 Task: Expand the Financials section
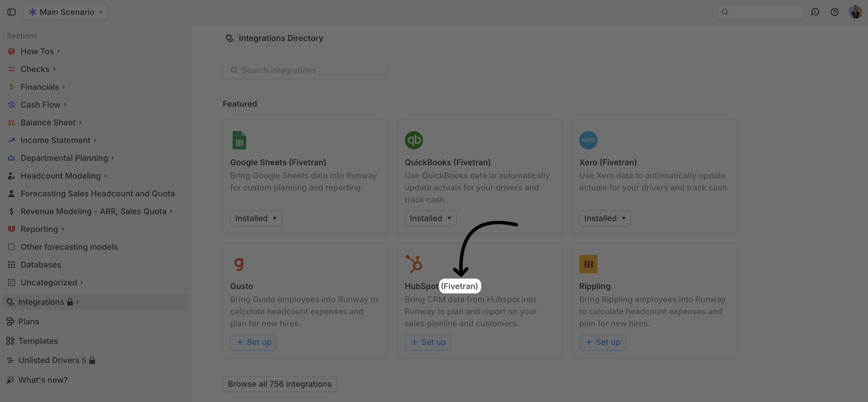[40, 87]
